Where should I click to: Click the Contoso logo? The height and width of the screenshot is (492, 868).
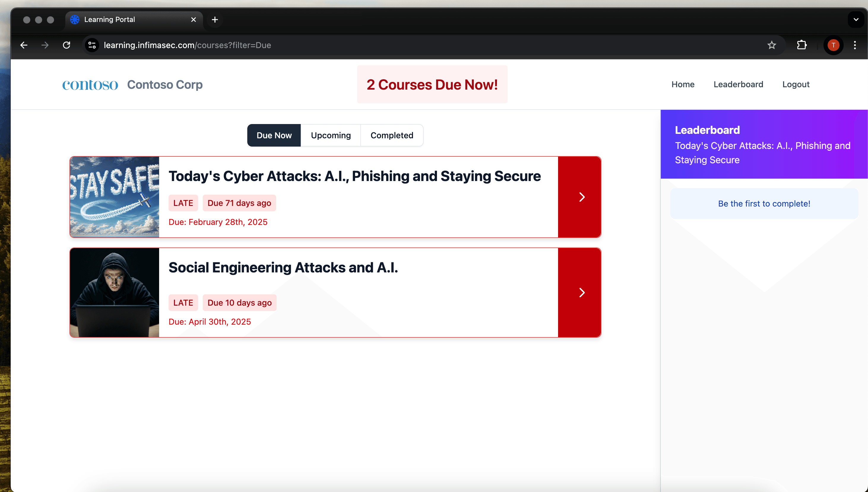tap(90, 85)
